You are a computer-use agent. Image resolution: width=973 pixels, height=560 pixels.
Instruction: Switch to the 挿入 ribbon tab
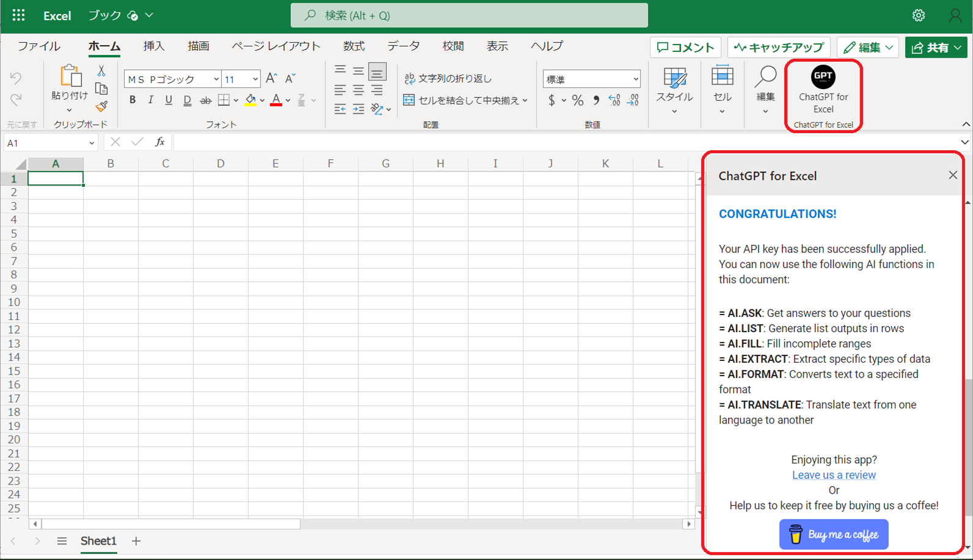click(154, 46)
